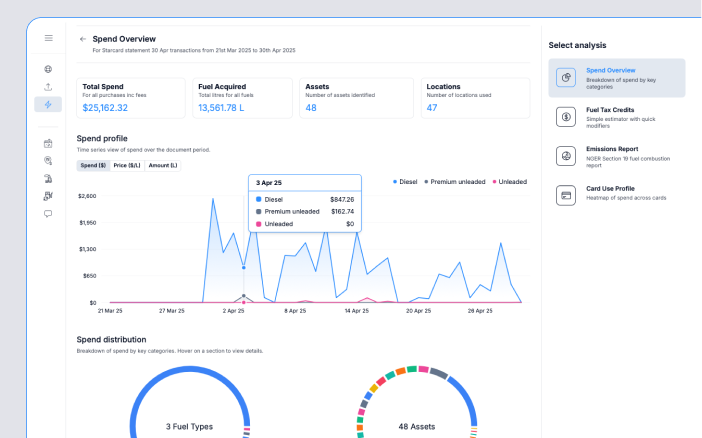This screenshot has width=702, height=438.
Task: Open the chat bubble sidebar icon
Action: pyautogui.click(x=48, y=214)
